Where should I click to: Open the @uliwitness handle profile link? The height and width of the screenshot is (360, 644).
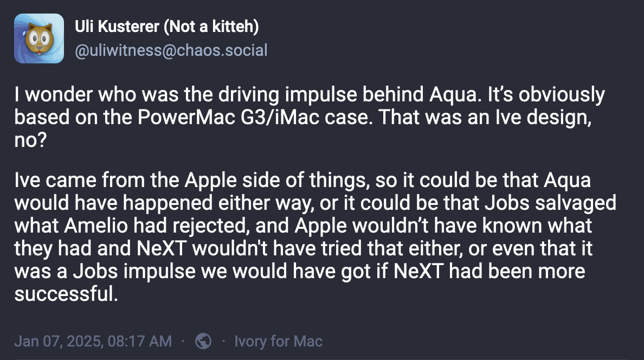coord(118,50)
